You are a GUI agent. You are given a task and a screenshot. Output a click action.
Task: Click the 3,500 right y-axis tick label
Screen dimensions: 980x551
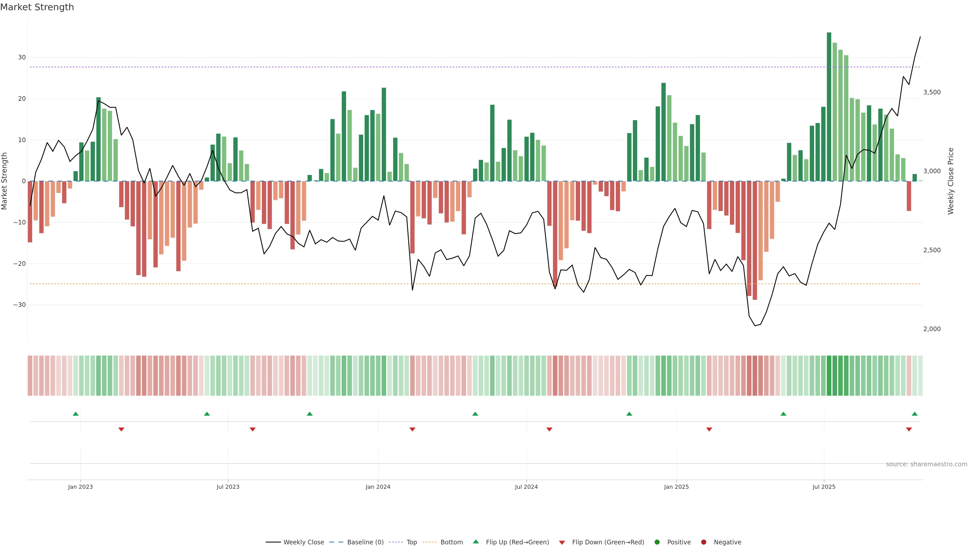point(932,92)
